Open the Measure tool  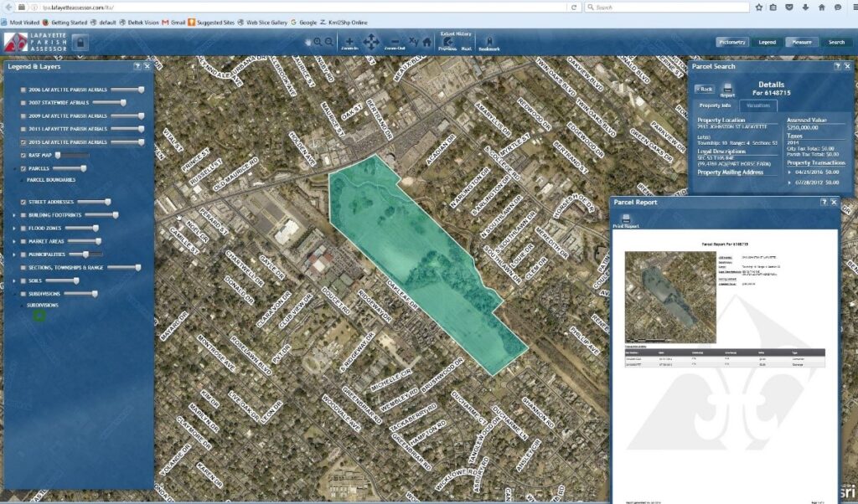(x=802, y=42)
